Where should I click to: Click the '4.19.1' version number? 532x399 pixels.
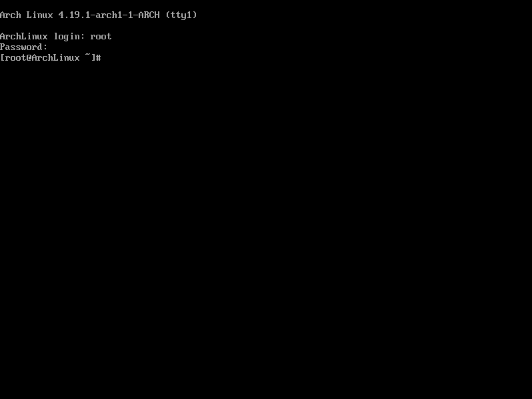74,15
